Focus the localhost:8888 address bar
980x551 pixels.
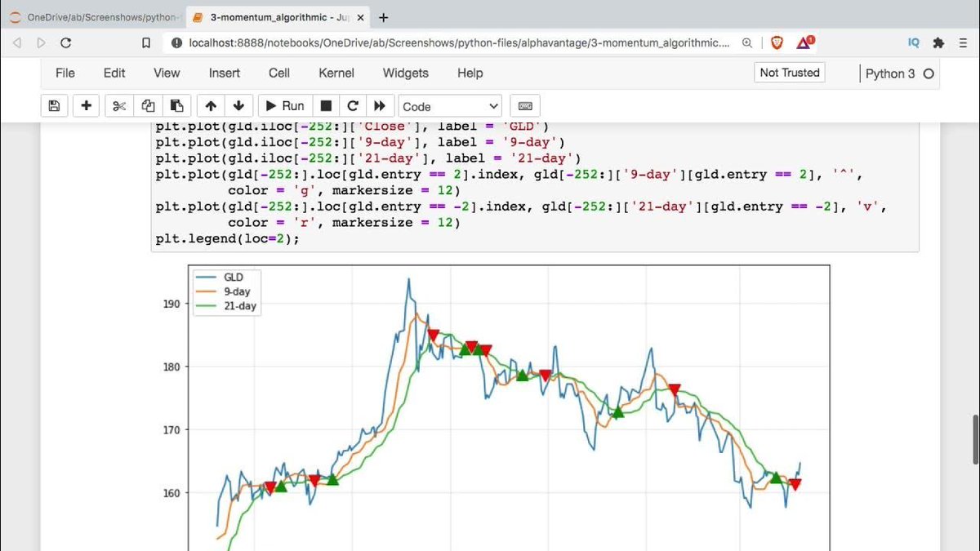(x=459, y=42)
